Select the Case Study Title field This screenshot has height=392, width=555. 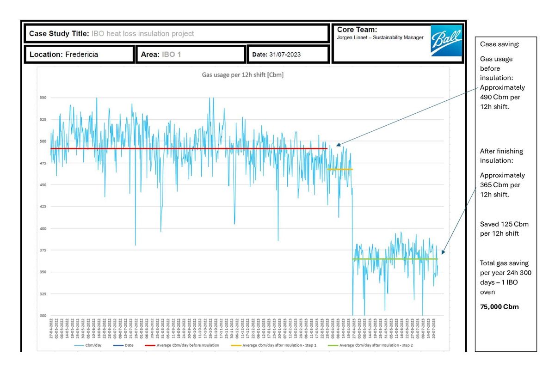(x=177, y=34)
